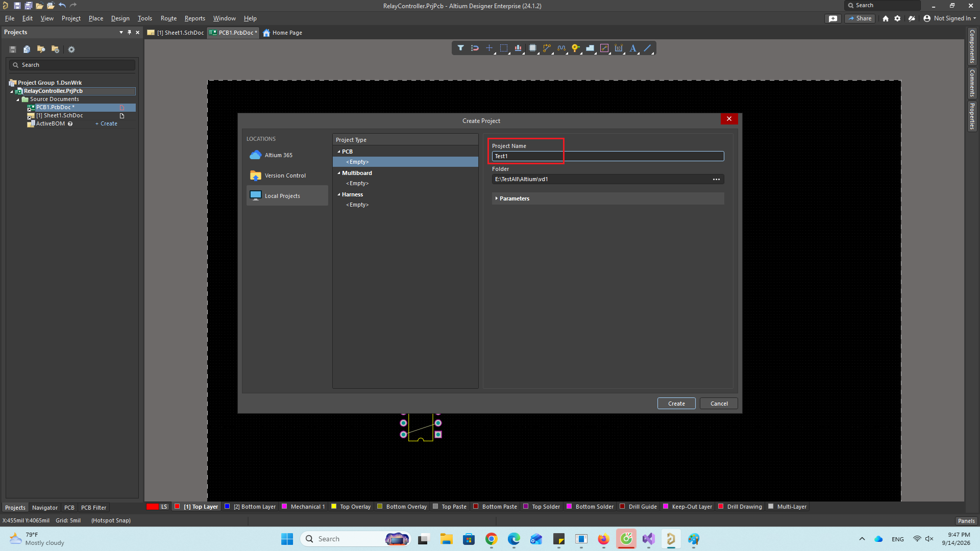Select Version Control location
Screen dimensions: 980x551
click(x=287, y=176)
